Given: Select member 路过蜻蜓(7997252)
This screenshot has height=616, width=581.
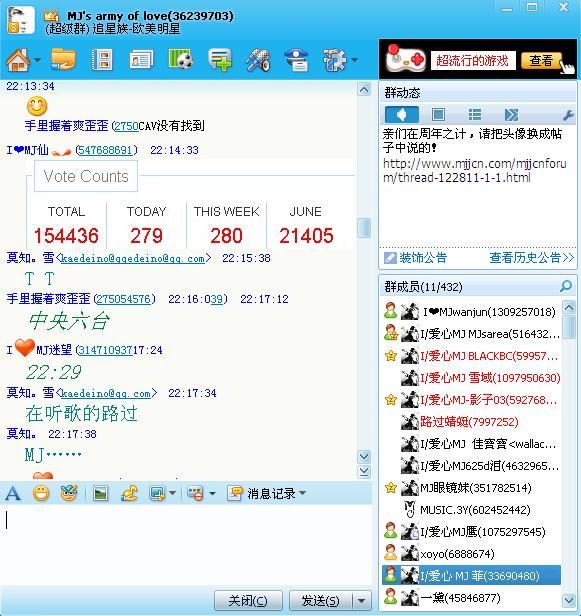Looking at the screenshot, I should click(x=471, y=422).
